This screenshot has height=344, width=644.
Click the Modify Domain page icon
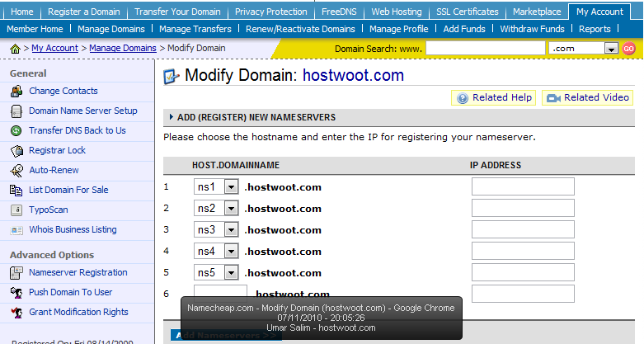click(172, 77)
